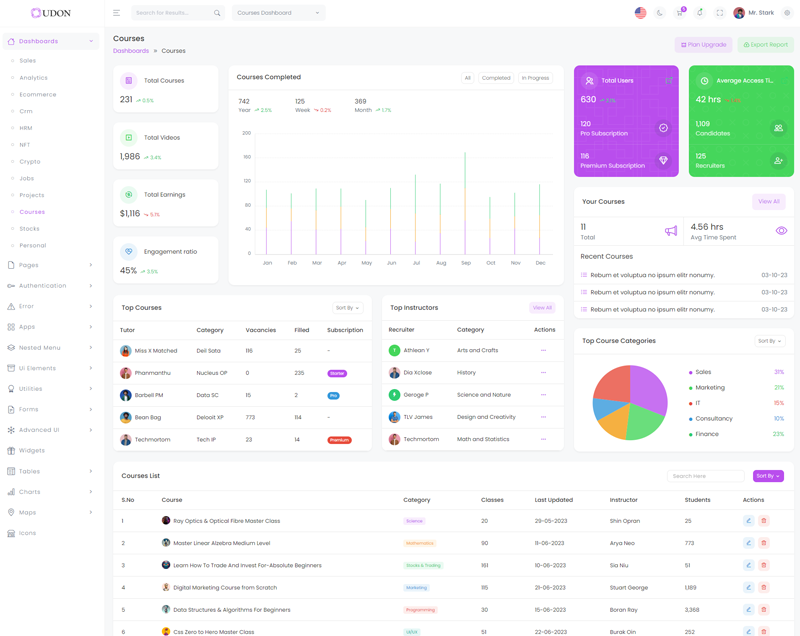Edit the first course in Courses List
This screenshot has height=636, width=800.
coord(748,521)
